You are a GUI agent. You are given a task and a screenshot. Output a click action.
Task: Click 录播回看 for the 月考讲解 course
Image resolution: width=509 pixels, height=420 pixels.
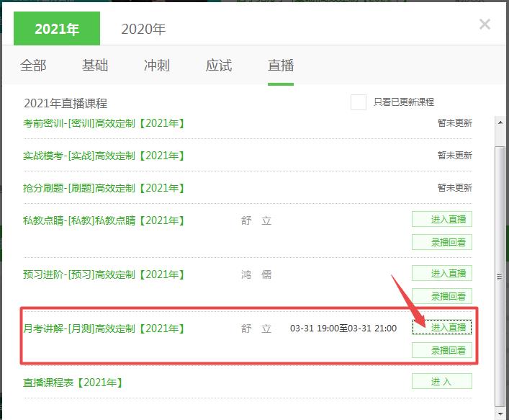[442, 350]
